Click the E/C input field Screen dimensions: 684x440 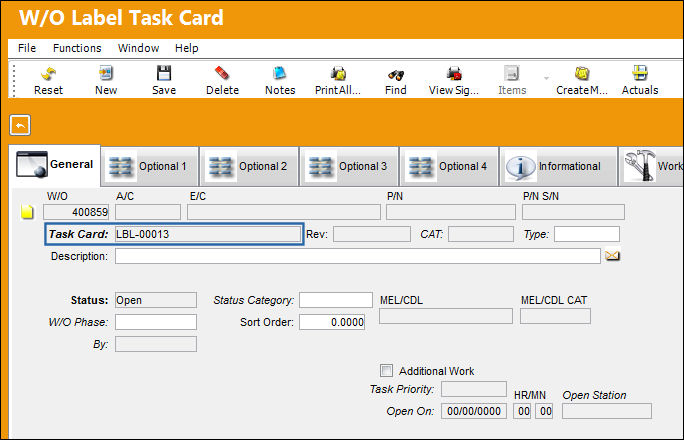click(x=284, y=212)
